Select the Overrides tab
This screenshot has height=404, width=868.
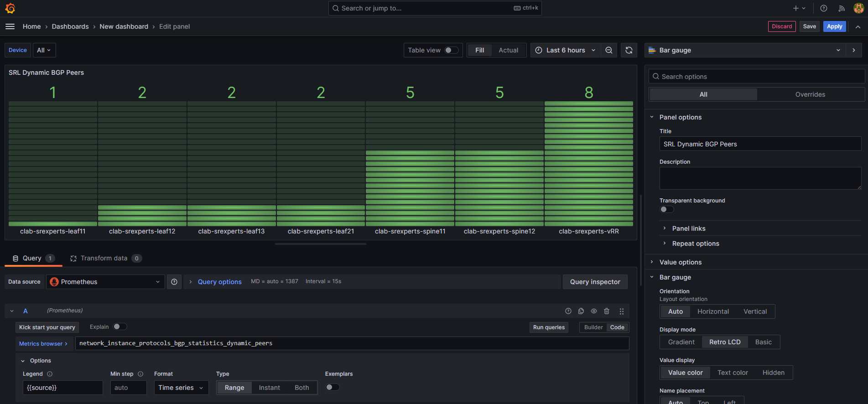click(810, 94)
